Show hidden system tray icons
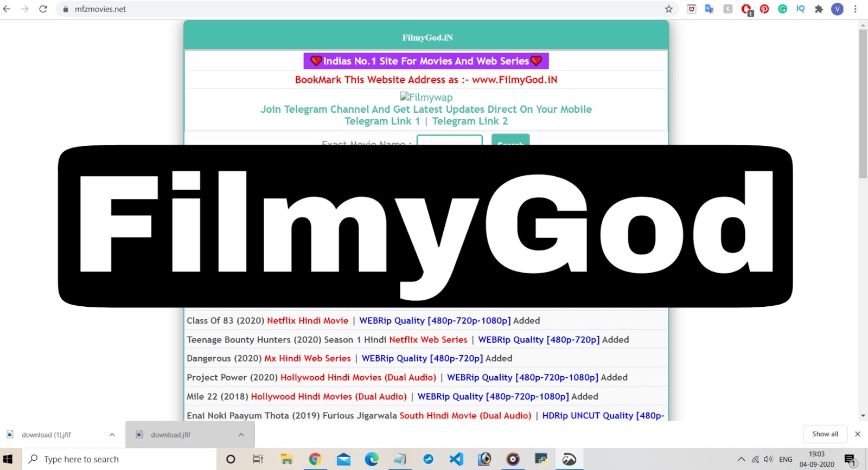Viewport: 868px width, 470px height. [x=741, y=459]
